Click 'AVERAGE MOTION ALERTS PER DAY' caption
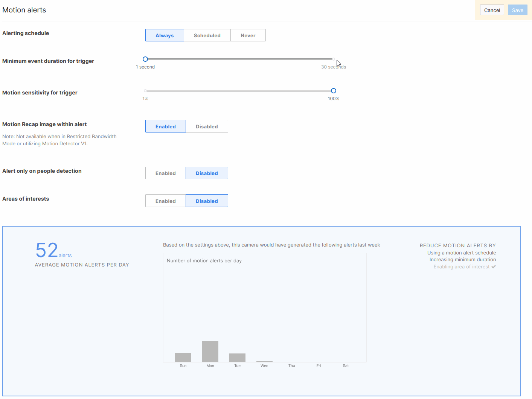 pyautogui.click(x=82, y=265)
